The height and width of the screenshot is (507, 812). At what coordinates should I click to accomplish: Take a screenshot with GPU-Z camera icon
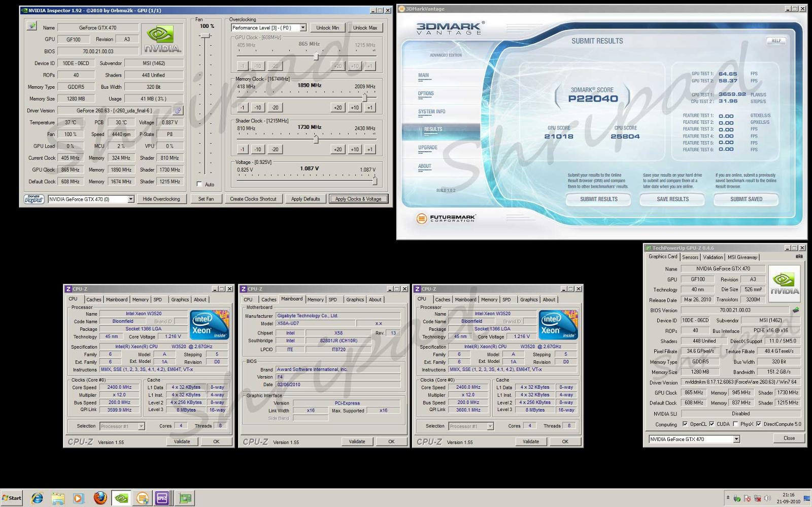[799, 257]
